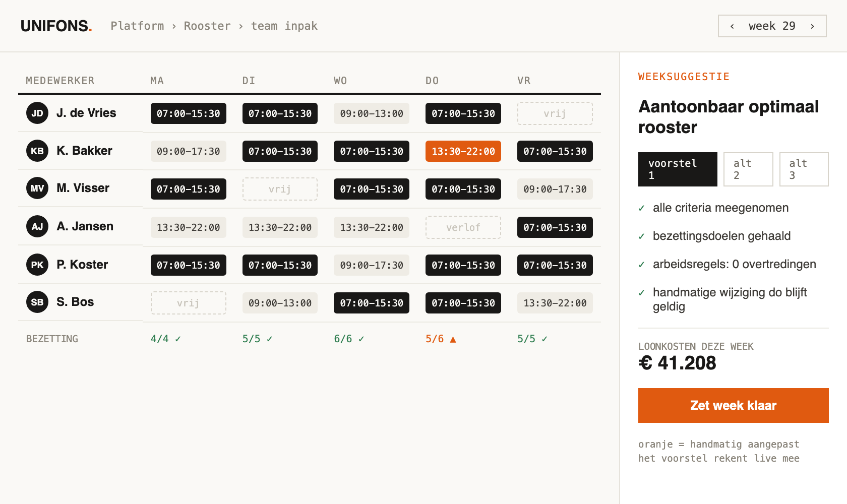Click A. Jansen Thursday verlof cell
Image resolution: width=847 pixels, height=504 pixels.
point(463,227)
